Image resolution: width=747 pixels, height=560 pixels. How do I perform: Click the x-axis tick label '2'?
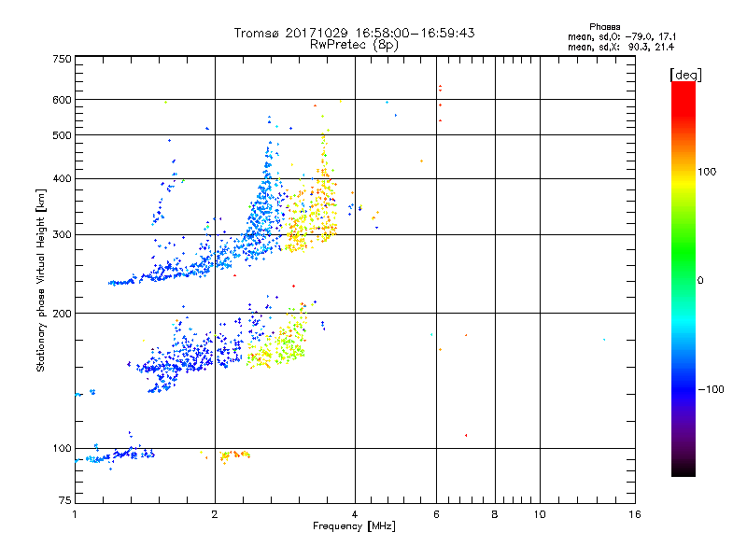pos(215,514)
